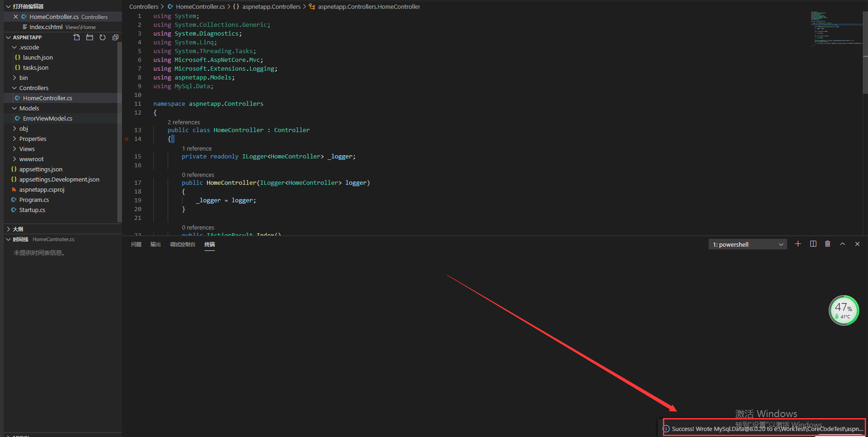Kill the active terminal via trash icon

tap(827, 243)
